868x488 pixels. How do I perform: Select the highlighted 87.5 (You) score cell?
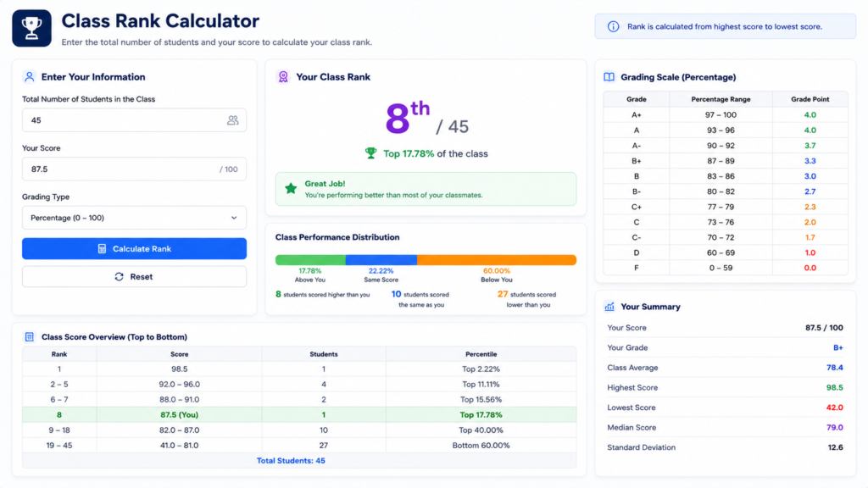pyautogui.click(x=180, y=415)
